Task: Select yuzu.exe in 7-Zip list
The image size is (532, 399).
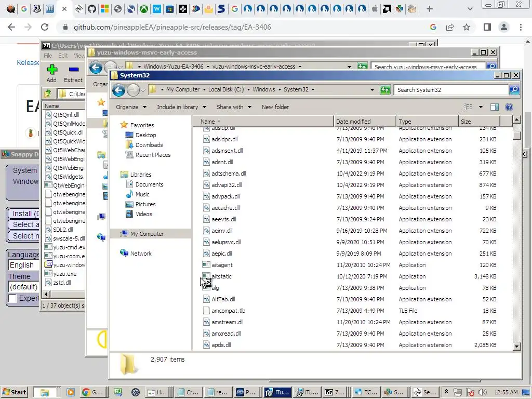Action: [x=64, y=274]
